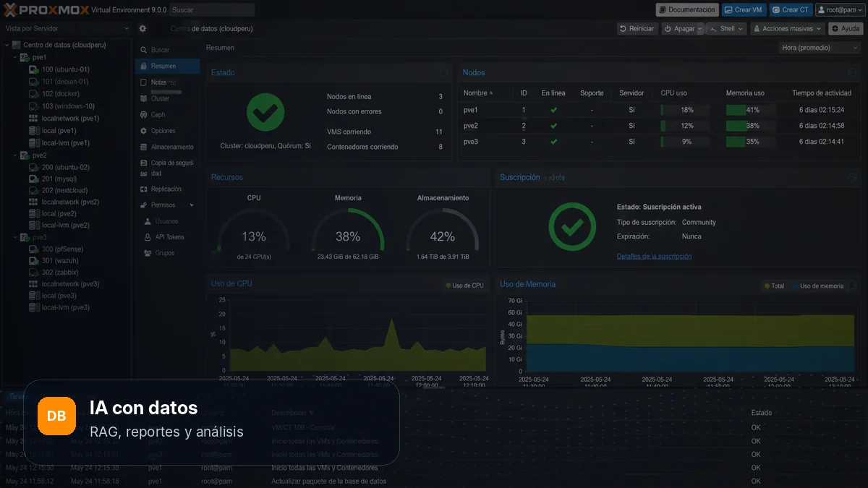Toggle the Uso de memoria legend entry

tap(817, 286)
